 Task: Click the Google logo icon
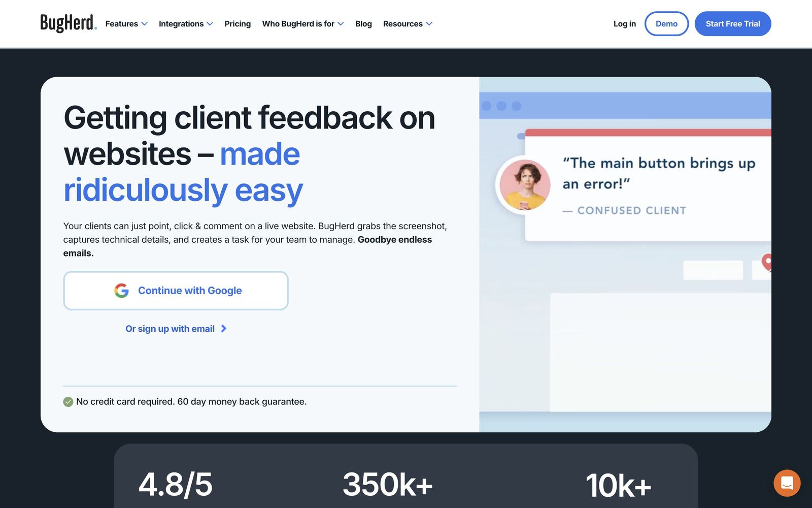(x=121, y=291)
